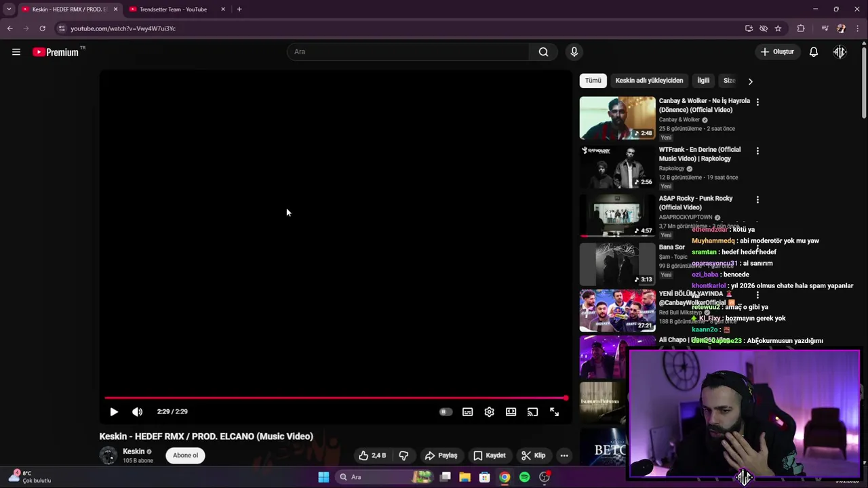Select the Size filter chip
Screen dimensions: 868x488
730,81
